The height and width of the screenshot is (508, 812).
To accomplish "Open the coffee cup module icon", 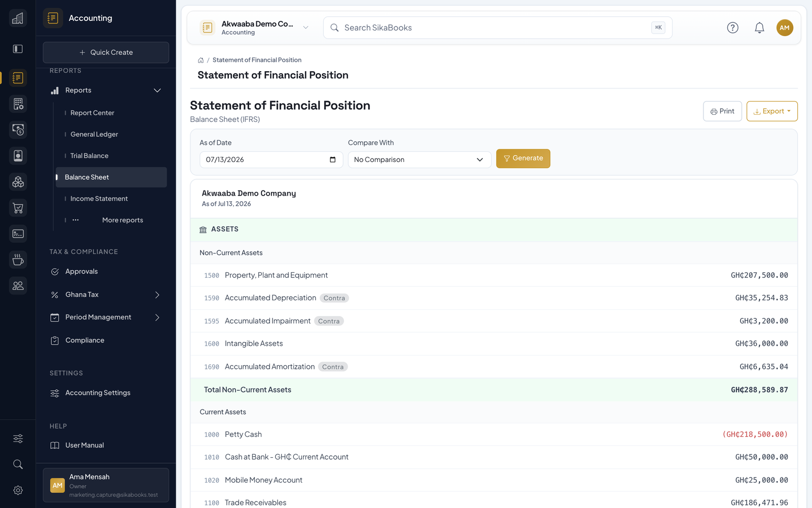I will click(18, 260).
